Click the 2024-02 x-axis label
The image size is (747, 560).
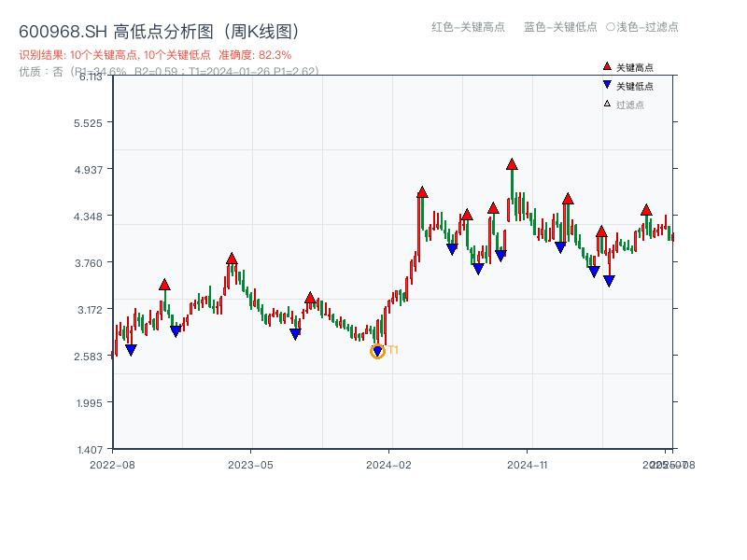tap(388, 465)
